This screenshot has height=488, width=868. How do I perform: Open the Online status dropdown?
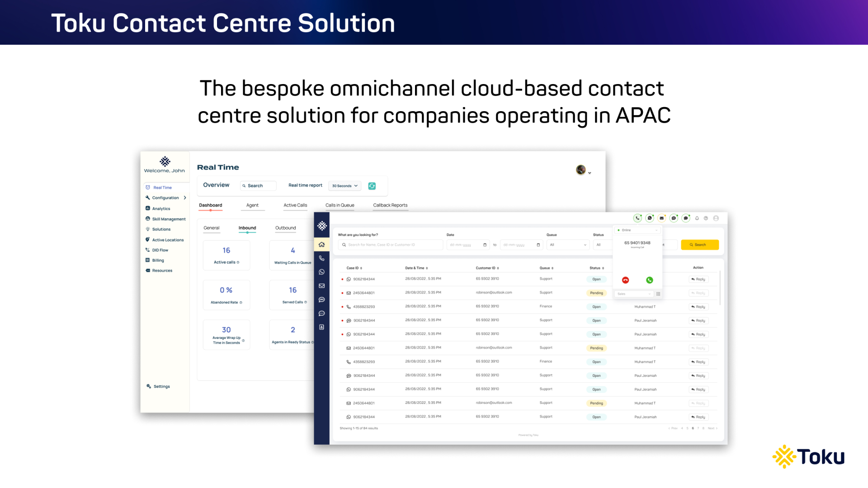point(637,230)
